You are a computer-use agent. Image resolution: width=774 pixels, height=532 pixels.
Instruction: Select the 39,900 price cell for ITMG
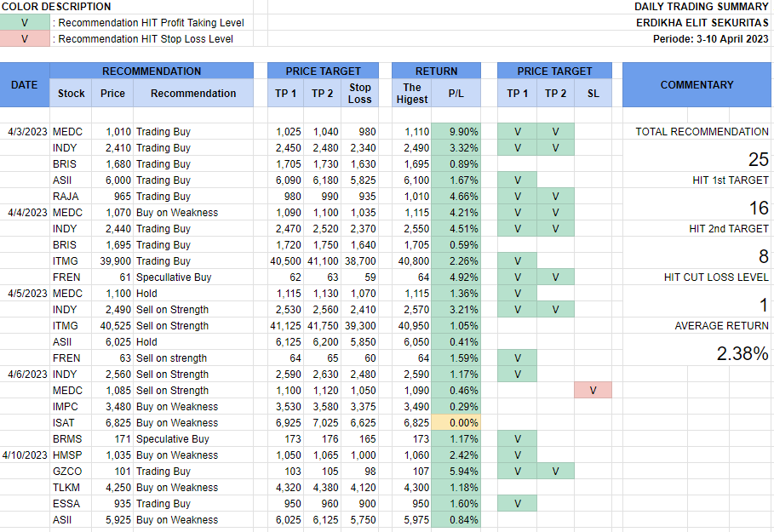point(112,261)
